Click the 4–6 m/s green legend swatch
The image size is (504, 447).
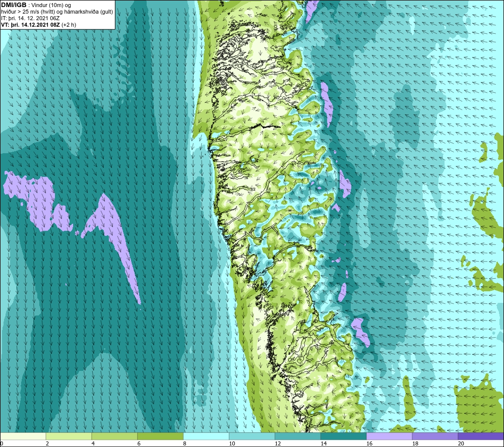[x=114, y=436]
